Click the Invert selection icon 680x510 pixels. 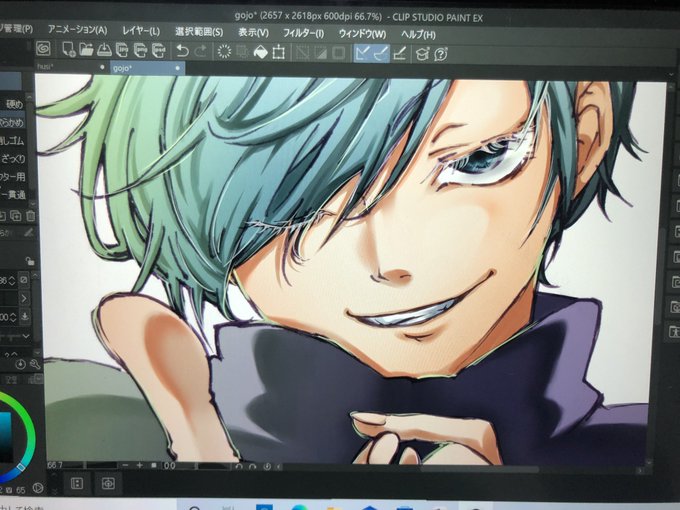pyautogui.click(x=320, y=53)
